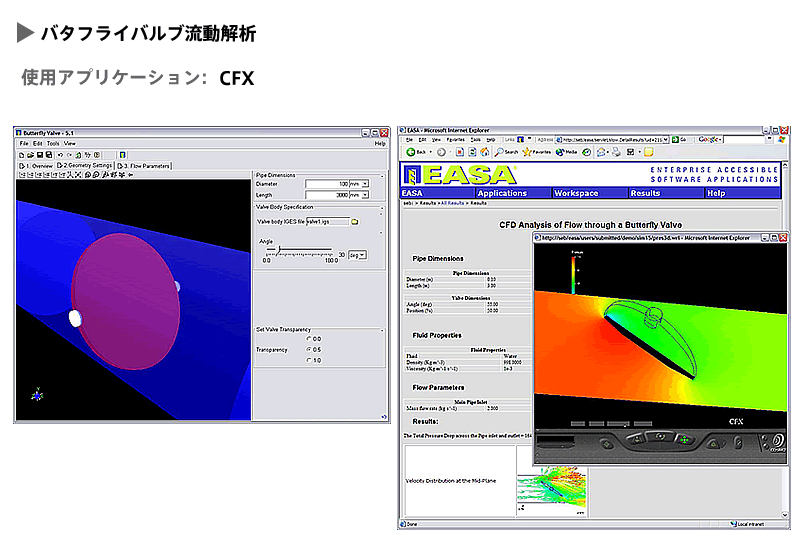Switch to 3. Flow Parameters tab
Viewport: 800px width, 549px height.
point(144,166)
